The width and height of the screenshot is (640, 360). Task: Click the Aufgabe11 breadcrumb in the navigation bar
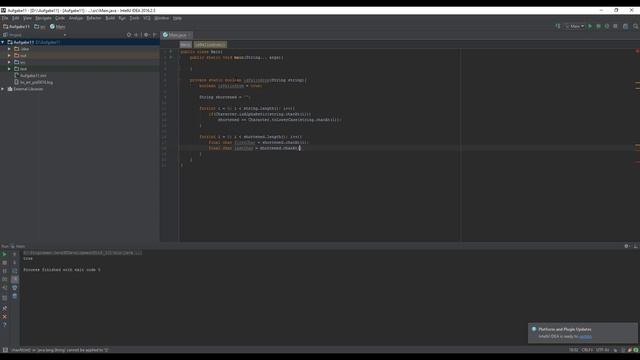16,27
